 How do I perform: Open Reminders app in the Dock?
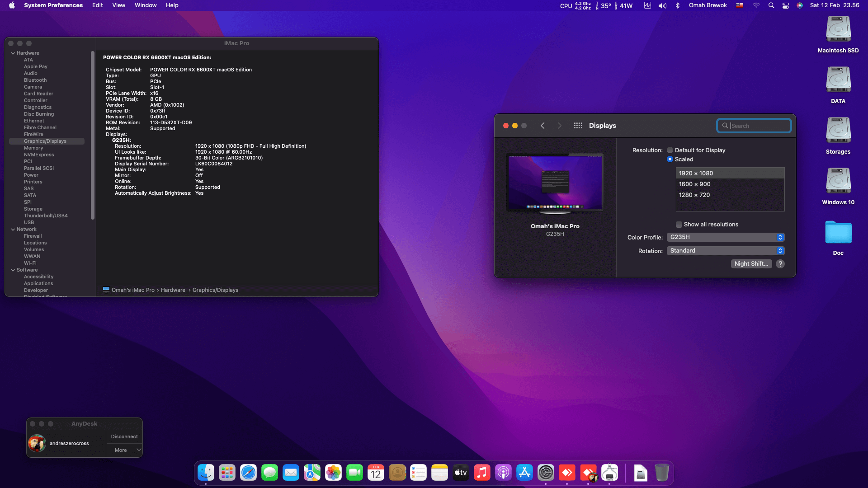click(418, 473)
